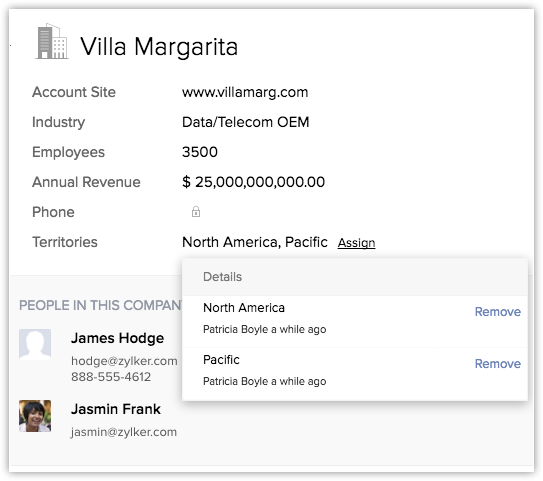The width and height of the screenshot is (543, 481).
Task: Open the www.villamarg.com account site
Action: [x=245, y=92]
